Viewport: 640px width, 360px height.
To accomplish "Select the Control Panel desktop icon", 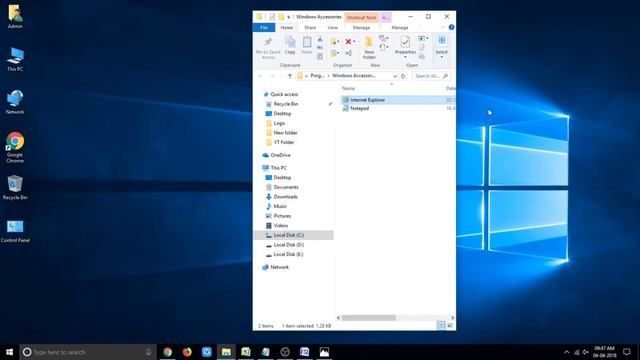I will (15, 231).
